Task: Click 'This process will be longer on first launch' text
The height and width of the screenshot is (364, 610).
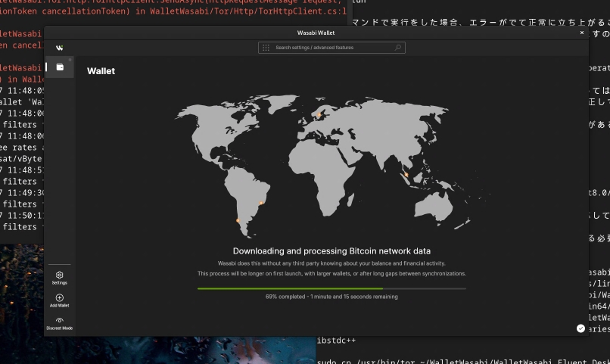Action: coord(331,274)
